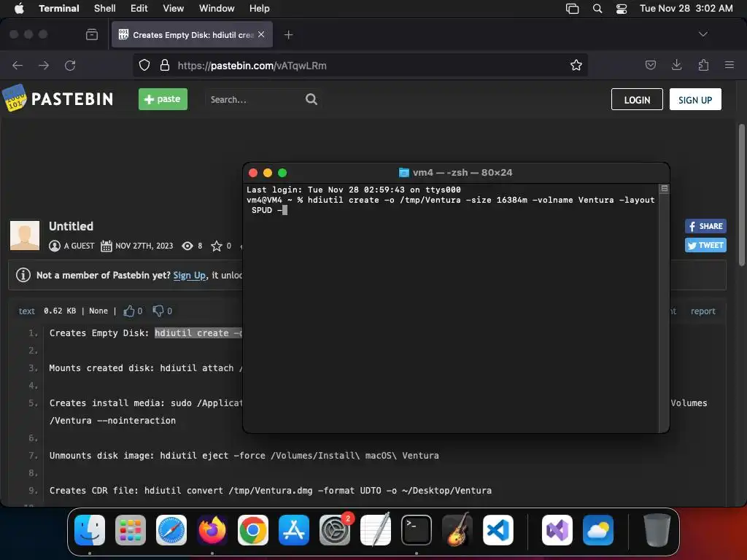Open the Window menu

pyautogui.click(x=216, y=8)
